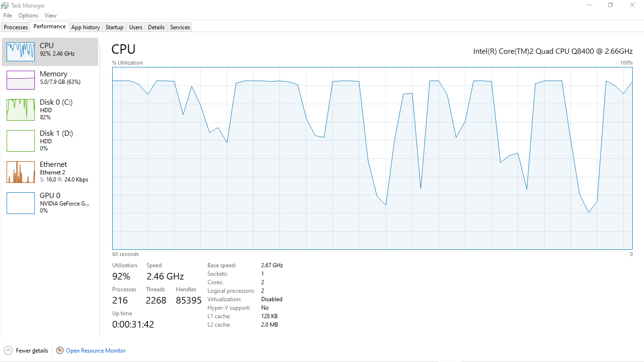Click the Virtualization Disabled value
Viewport: 644px width, 362px height.
(x=272, y=299)
